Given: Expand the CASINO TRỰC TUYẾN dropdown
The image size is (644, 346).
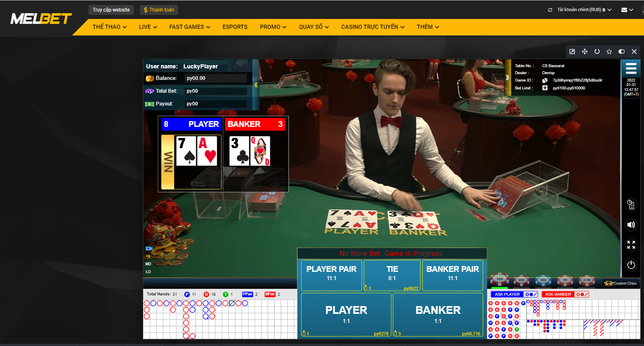Looking at the screenshot, I should (x=373, y=27).
